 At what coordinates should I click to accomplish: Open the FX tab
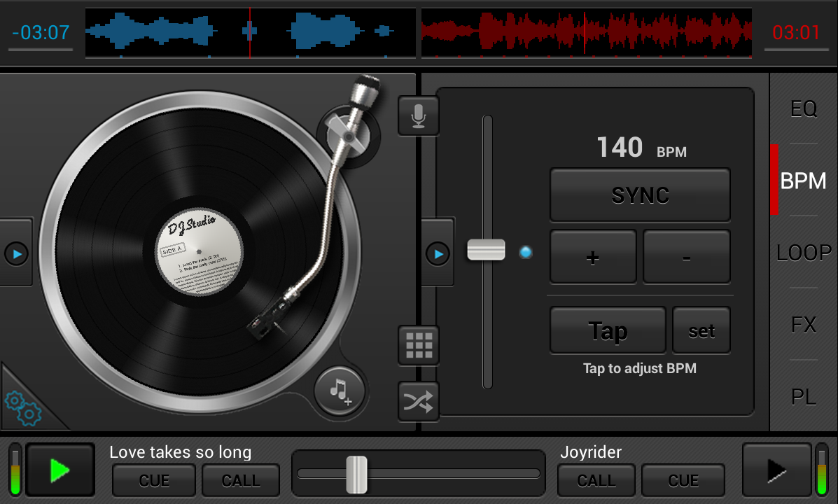(804, 324)
